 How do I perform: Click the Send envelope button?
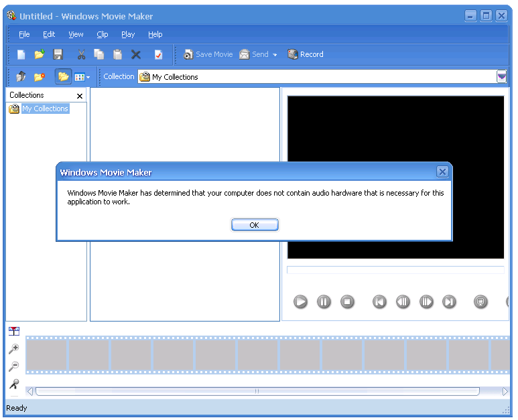point(254,54)
